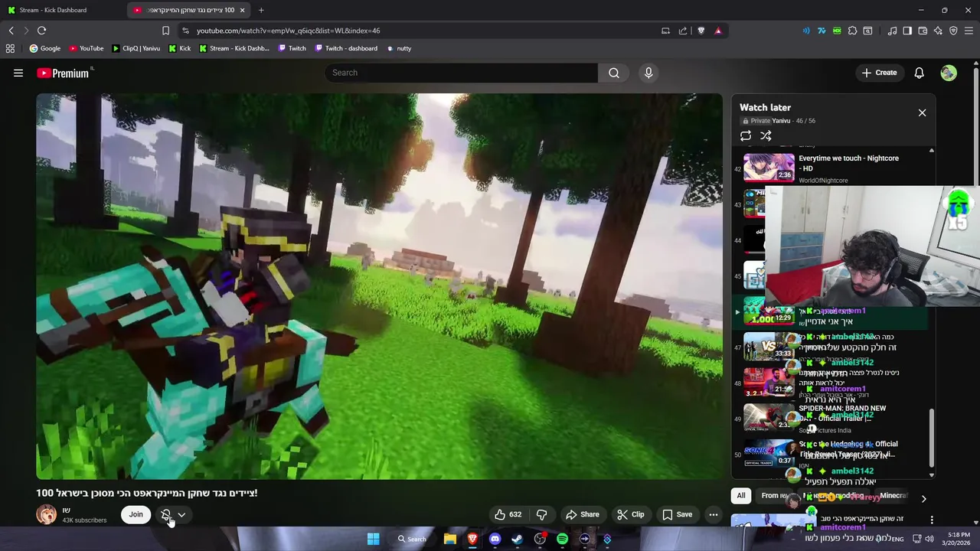This screenshot has width=980, height=551.
Task: Close the active YouTube browser tab
Action: [x=243, y=10]
